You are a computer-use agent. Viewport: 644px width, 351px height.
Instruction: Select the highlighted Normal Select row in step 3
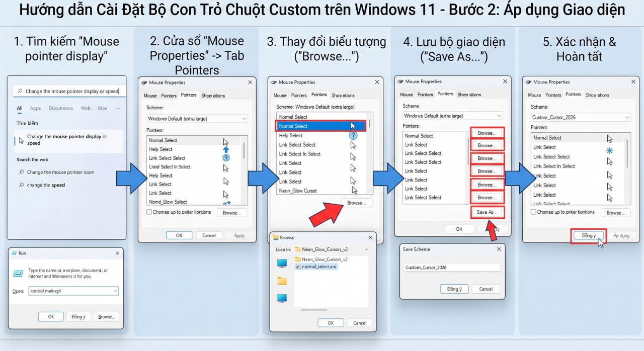321,126
